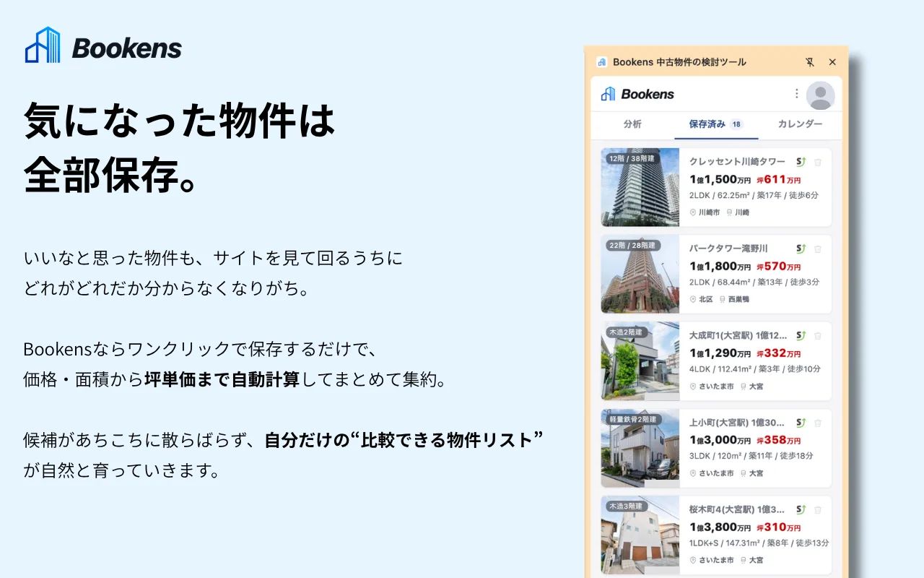Click the 大成町1(大宮駅) listing title
Viewport: 924px width, 578px height.
(x=738, y=335)
